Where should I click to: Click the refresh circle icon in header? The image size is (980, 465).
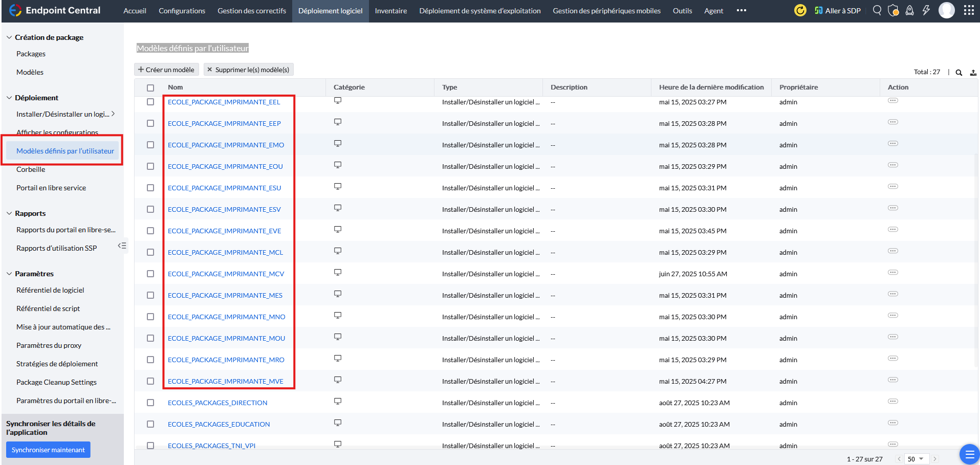(800, 10)
